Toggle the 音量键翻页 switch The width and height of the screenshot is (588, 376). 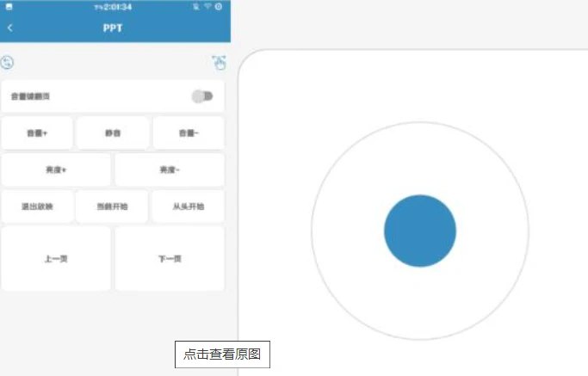point(202,96)
